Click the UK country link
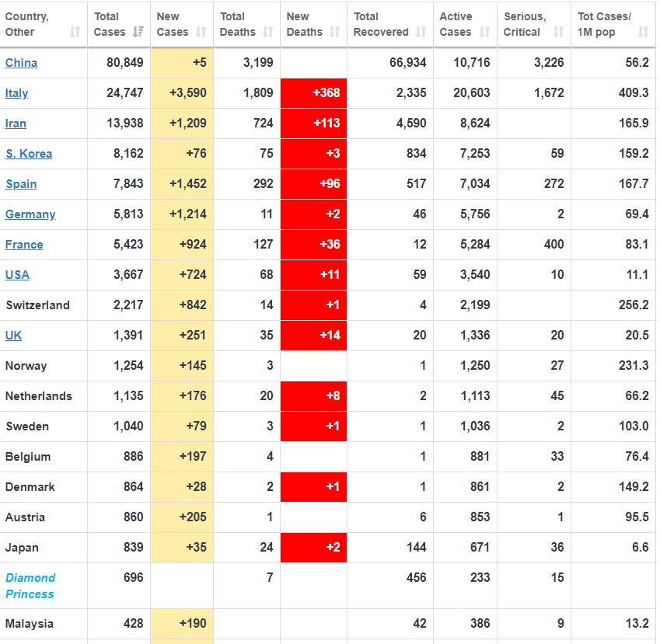 pos(13,336)
